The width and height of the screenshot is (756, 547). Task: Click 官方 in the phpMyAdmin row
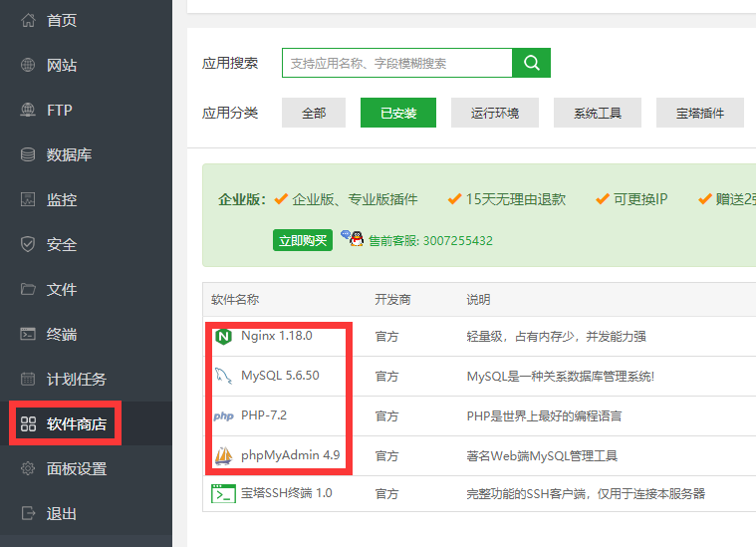pos(387,456)
